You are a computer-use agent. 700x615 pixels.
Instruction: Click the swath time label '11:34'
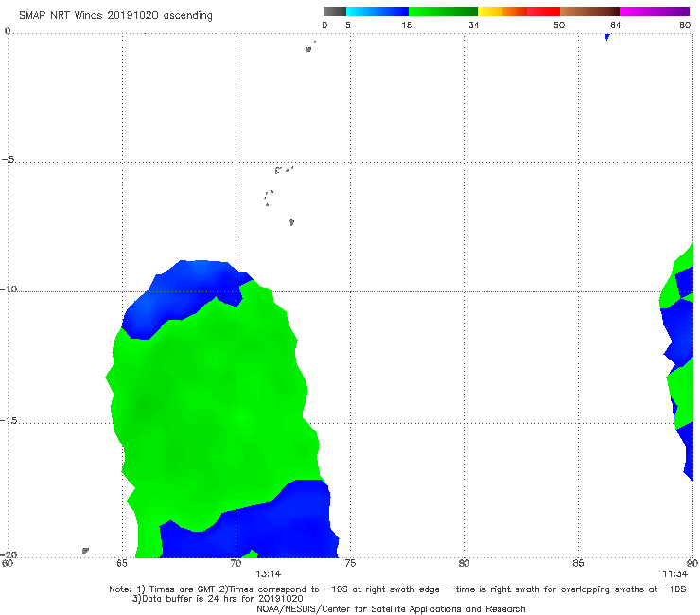pos(674,574)
